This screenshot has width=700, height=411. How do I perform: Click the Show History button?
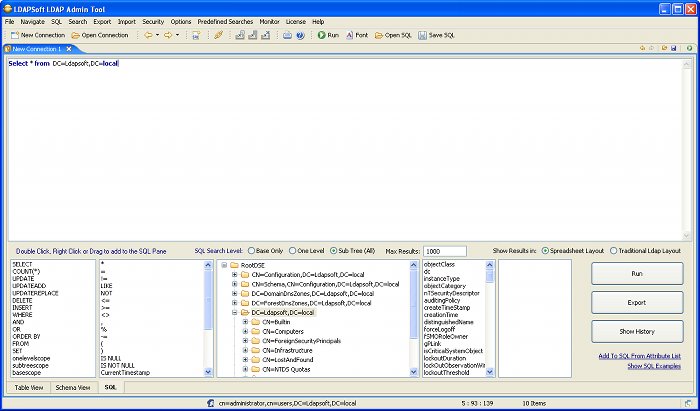coord(637,331)
